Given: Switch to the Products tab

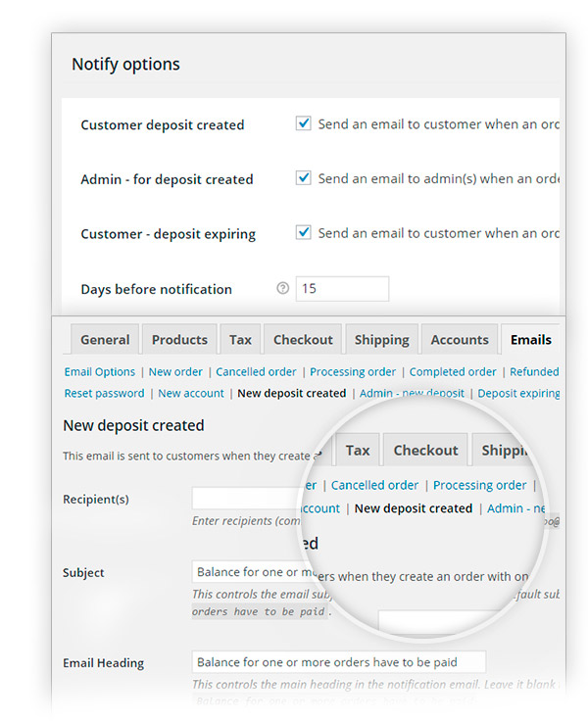Looking at the screenshot, I should 179,339.
